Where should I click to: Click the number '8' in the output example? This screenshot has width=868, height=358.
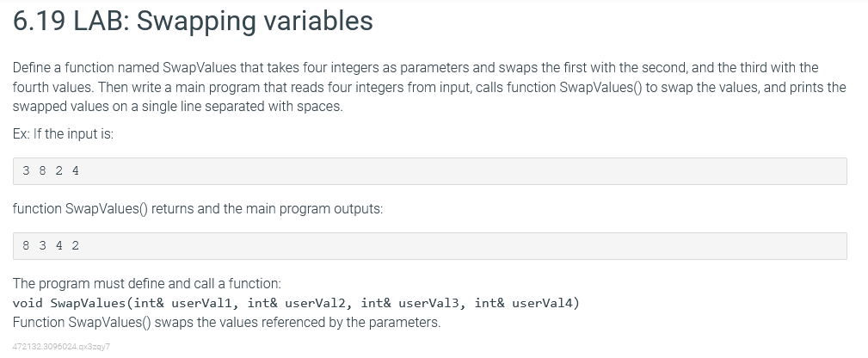click(26, 245)
